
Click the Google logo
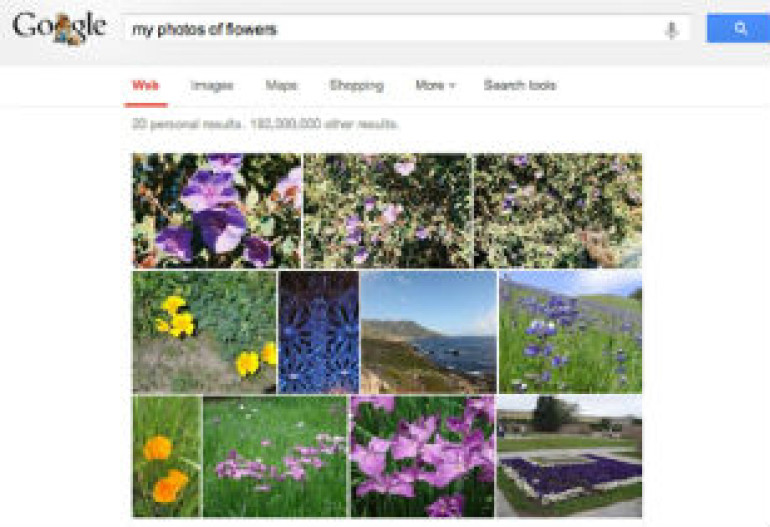coord(59,28)
